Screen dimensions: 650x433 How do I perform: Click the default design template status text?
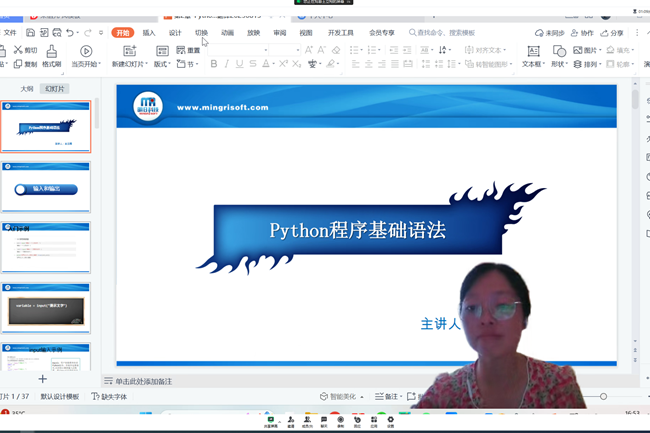pos(60,397)
